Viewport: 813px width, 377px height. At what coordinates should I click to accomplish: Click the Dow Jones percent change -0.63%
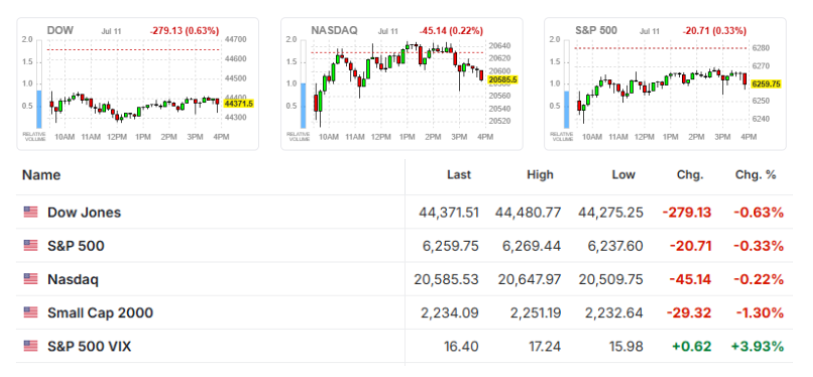pyautogui.click(x=758, y=213)
